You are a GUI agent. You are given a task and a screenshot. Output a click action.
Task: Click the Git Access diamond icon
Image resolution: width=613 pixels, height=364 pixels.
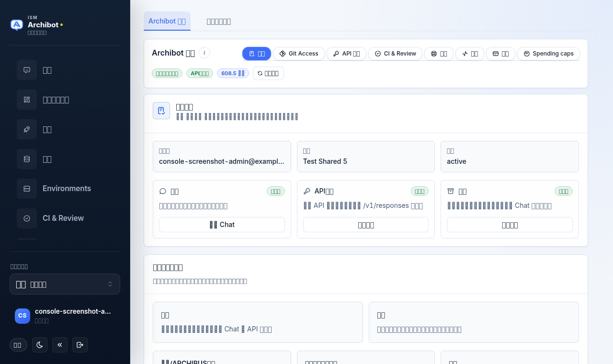tap(283, 54)
